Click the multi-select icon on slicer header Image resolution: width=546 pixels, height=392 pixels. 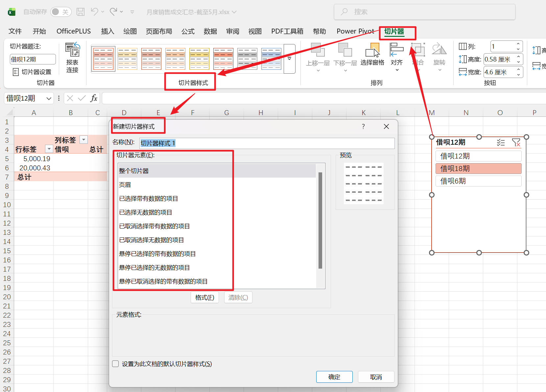(501, 142)
